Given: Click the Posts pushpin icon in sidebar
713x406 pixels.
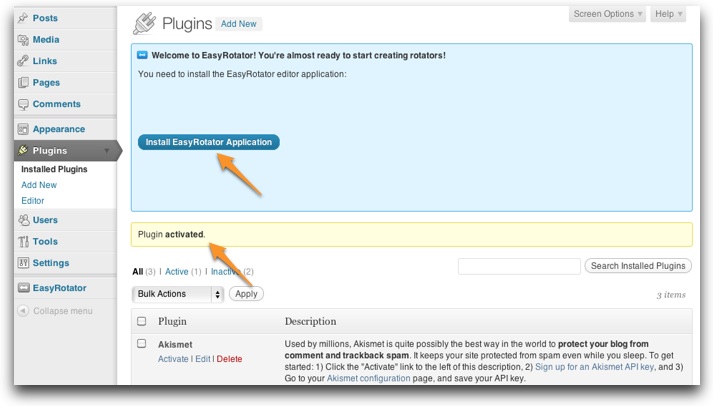Looking at the screenshot, I should (x=23, y=18).
